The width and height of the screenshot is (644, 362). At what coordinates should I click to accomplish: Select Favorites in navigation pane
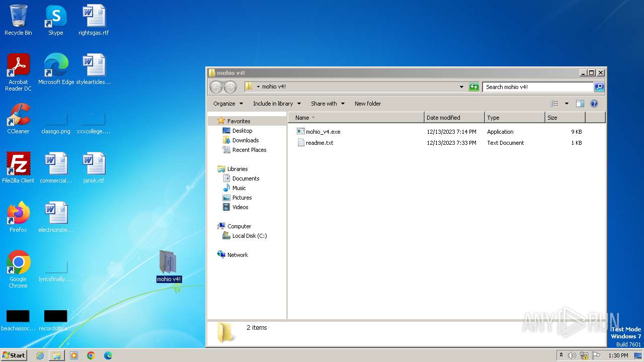[238, 121]
